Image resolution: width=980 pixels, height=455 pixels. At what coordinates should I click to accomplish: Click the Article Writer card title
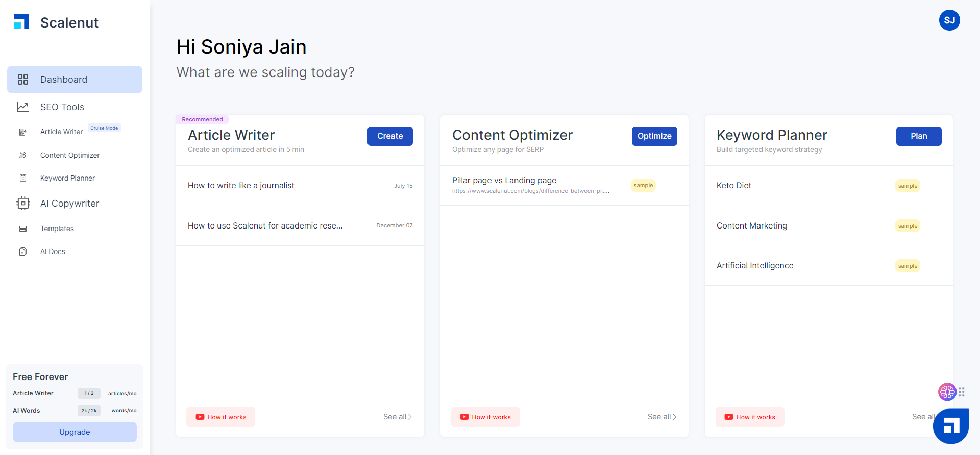tap(231, 135)
